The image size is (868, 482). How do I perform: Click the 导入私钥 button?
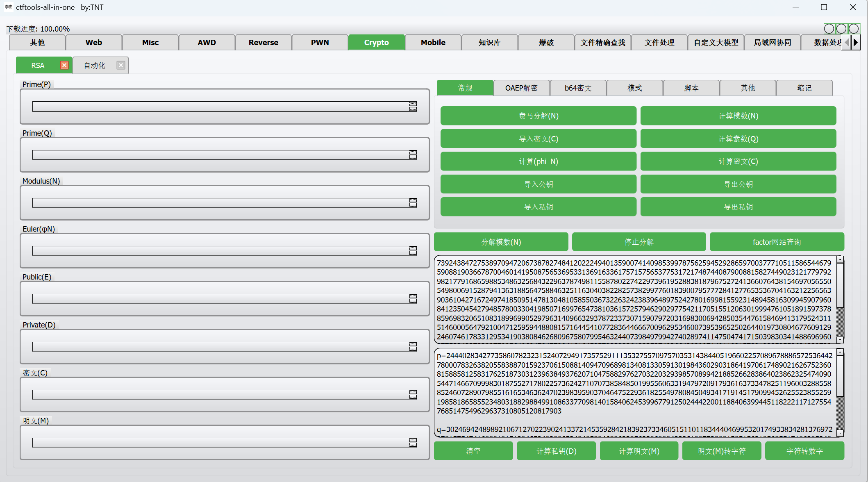pos(539,207)
